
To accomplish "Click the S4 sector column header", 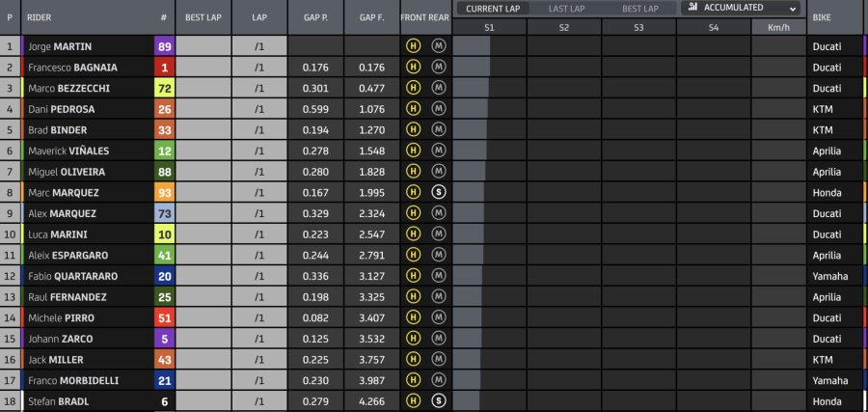I will coord(713,27).
